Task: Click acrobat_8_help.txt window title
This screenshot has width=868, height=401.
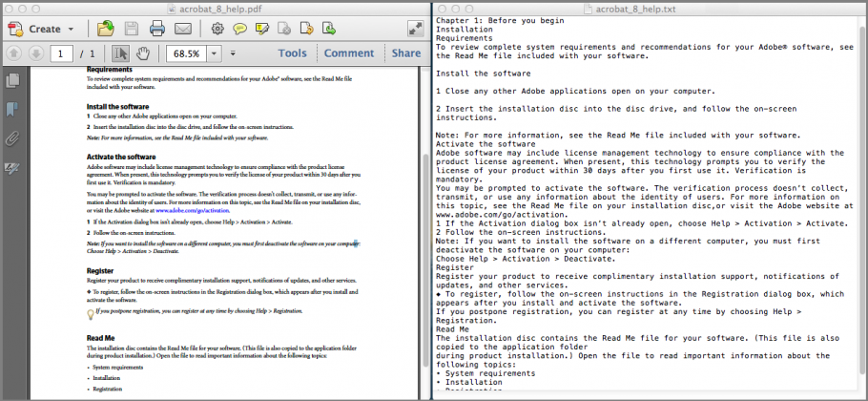Action: [635, 9]
